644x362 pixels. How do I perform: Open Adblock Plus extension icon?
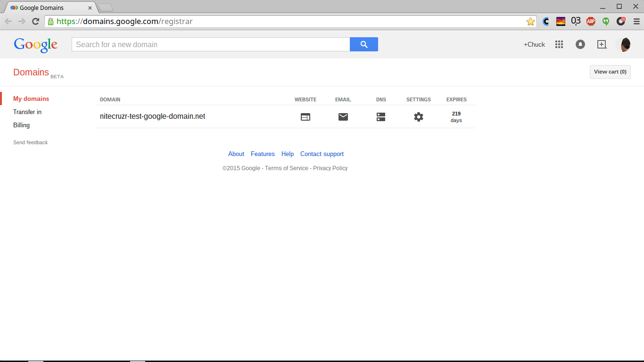tap(591, 21)
